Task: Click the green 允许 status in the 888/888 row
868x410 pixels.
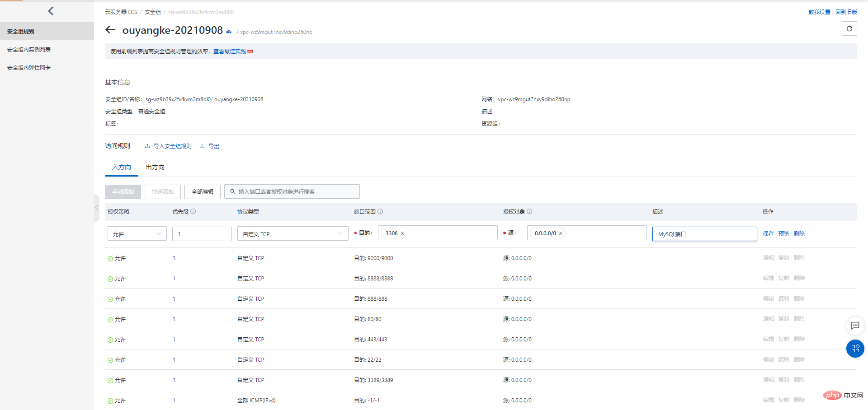Action: 117,299
